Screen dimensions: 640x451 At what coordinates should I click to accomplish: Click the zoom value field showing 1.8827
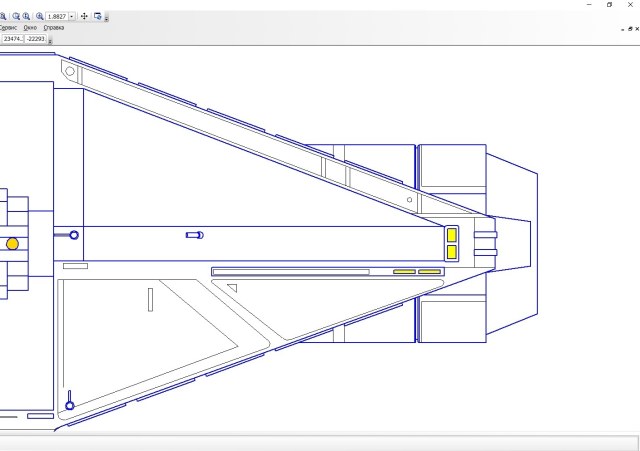pyautogui.click(x=57, y=16)
